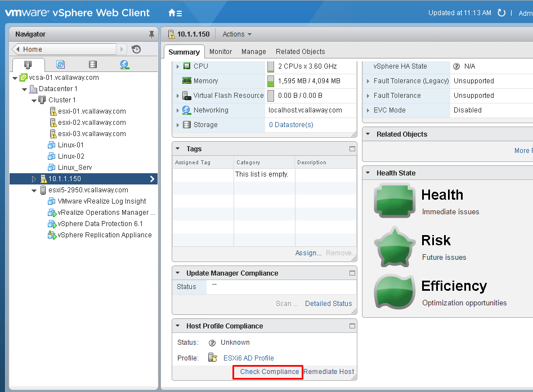
Task: Switch to VMs and Templates view icon
Action: (x=61, y=64)
